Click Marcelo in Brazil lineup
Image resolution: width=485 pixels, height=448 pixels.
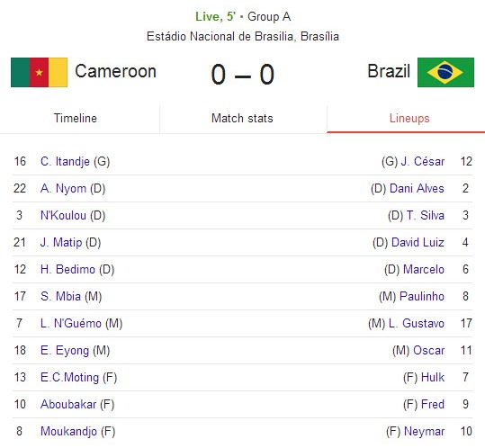424,269
